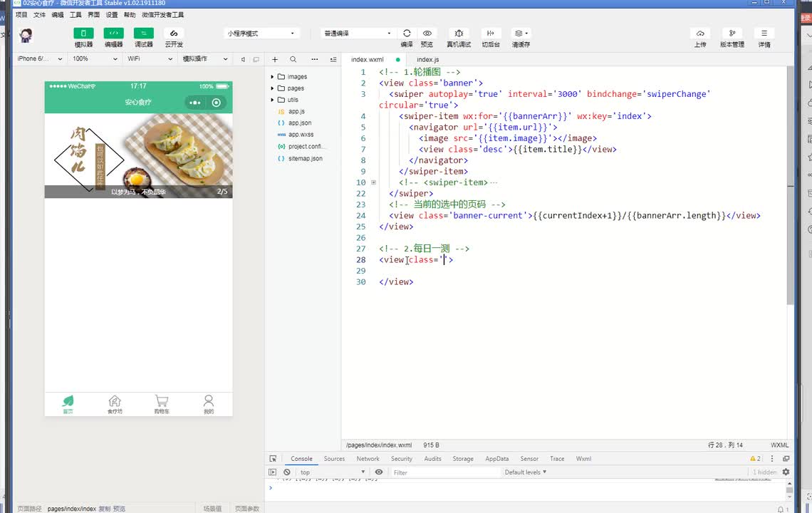Open the 工具 menu in menu bar

coord(76,14)
